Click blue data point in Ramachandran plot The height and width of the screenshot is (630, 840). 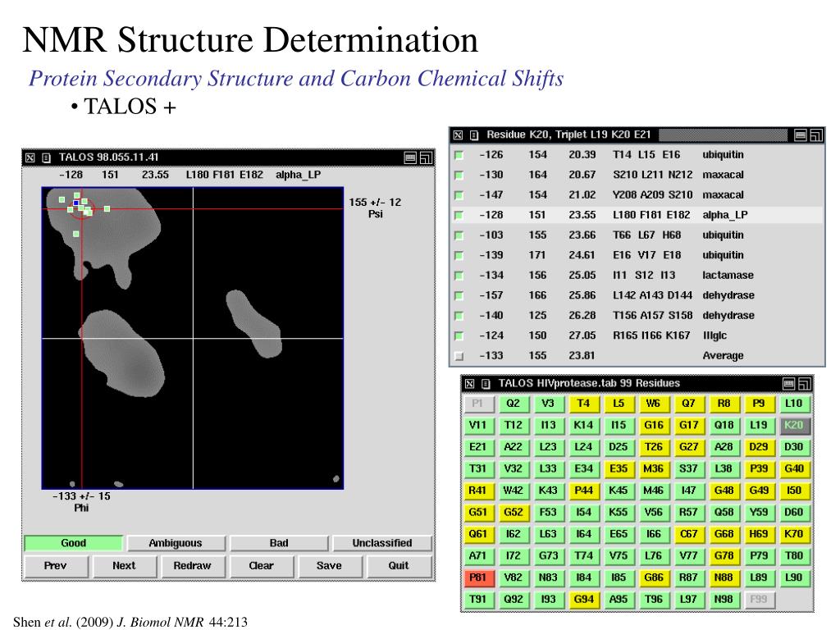coord(76,203)
